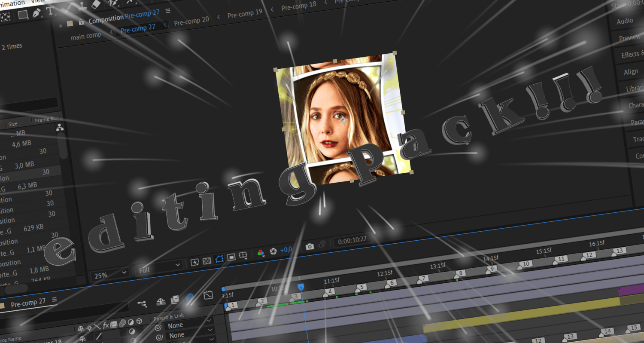Click timeline marker 13 in upper row
Viewport: 644px width, 343px height.
[619, 251]
